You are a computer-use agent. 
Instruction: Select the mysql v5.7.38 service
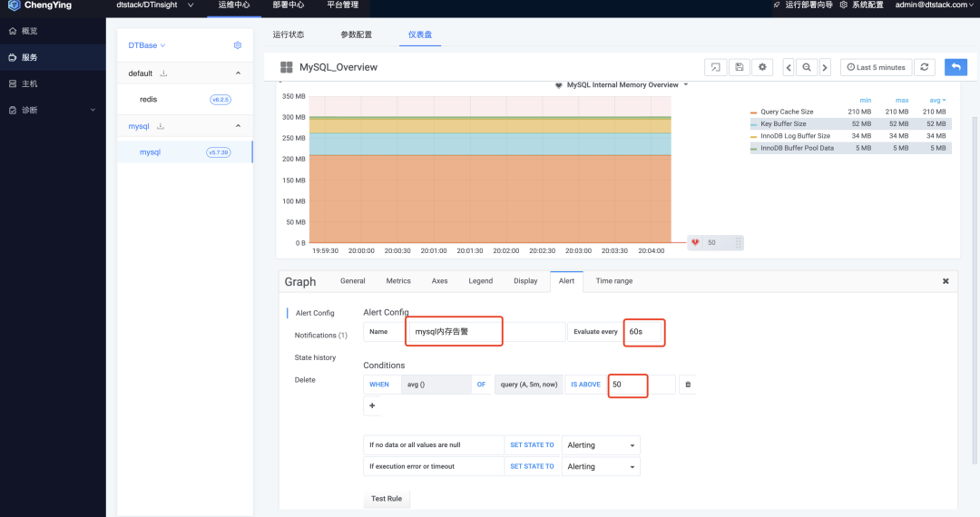pyautogui.click(x=185, y=152)
